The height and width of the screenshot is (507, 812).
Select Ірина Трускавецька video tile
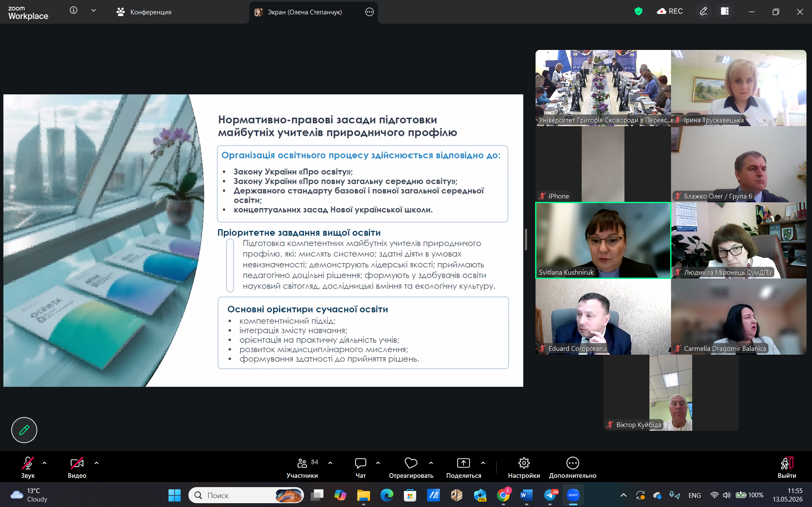(x=739, y=88)
